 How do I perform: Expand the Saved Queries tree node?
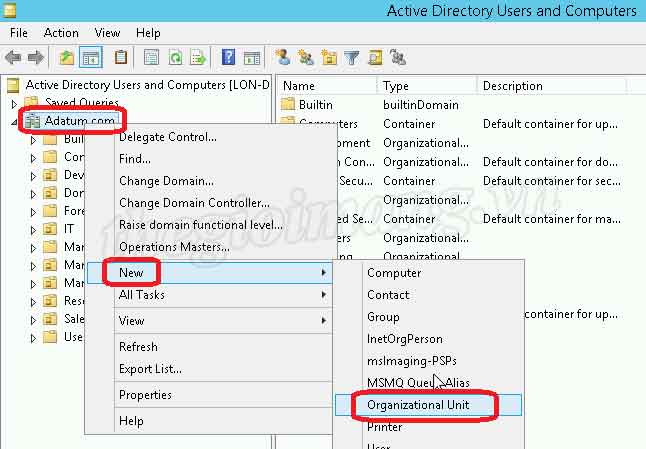pos(14,104)
